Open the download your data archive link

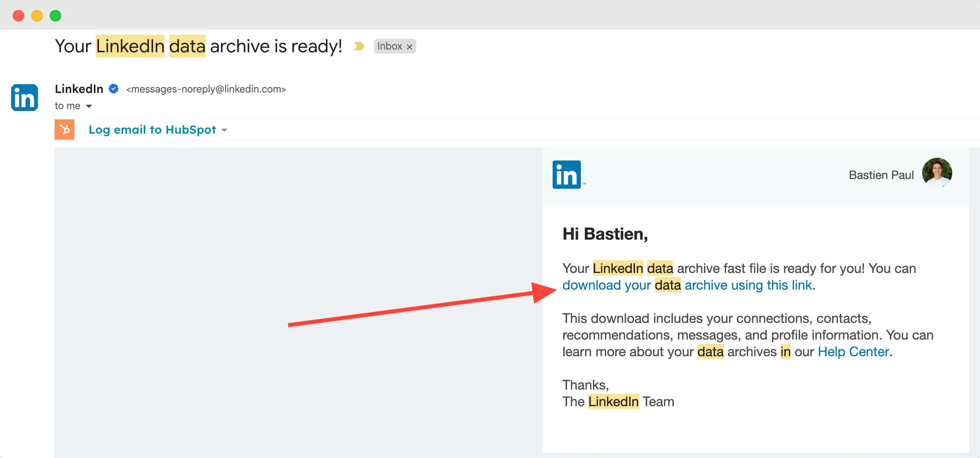click(x=687, y=285)
